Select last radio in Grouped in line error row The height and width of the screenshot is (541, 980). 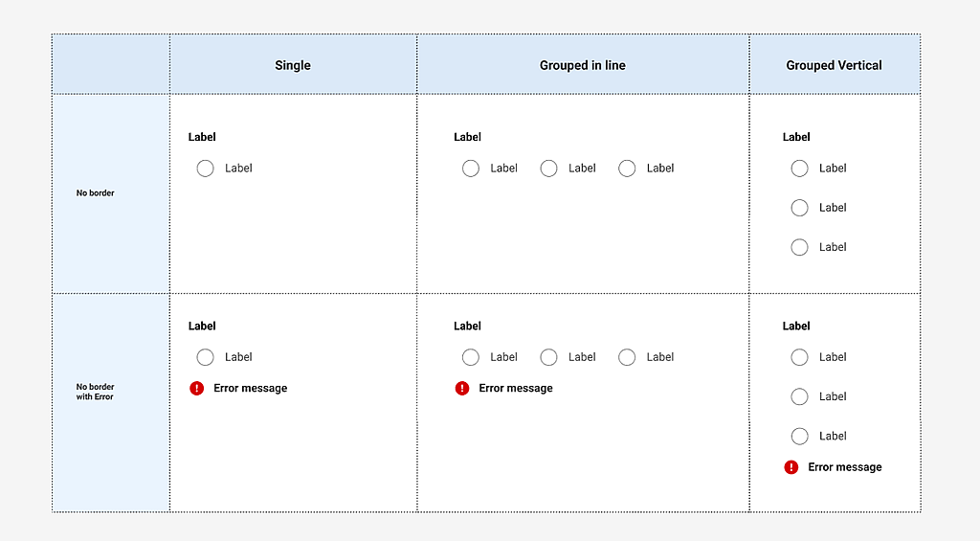tap(627, 357)
